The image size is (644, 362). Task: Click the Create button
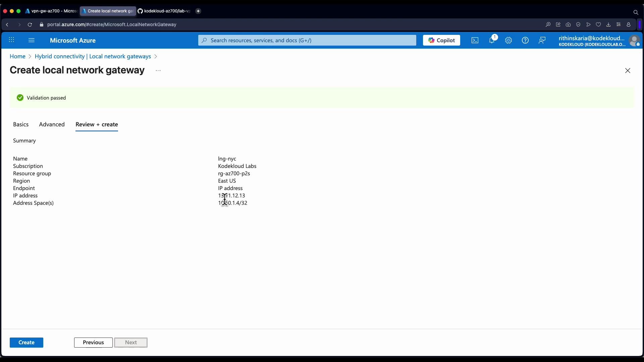(26, 343)
